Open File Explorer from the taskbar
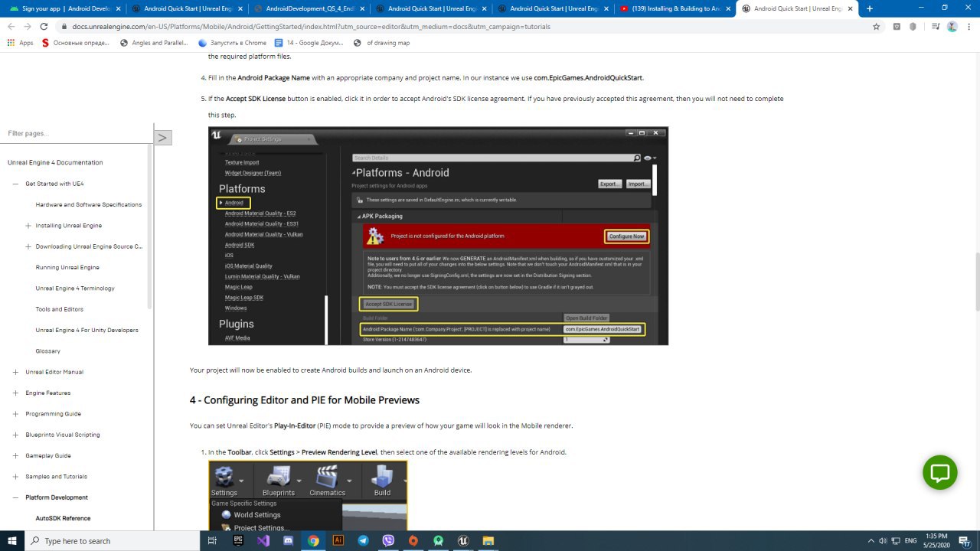 pyautogui.click(x=488, y=540)
